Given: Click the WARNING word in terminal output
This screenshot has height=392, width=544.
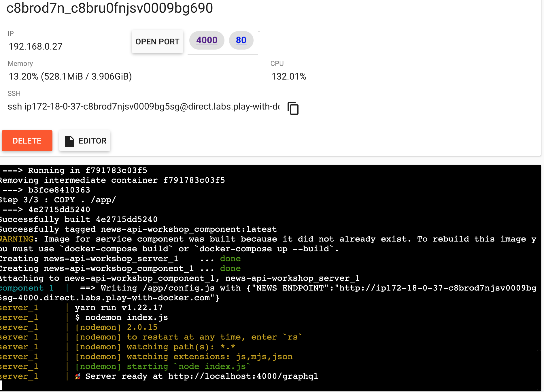Looking at the screenshot, I should coord(17,239).
